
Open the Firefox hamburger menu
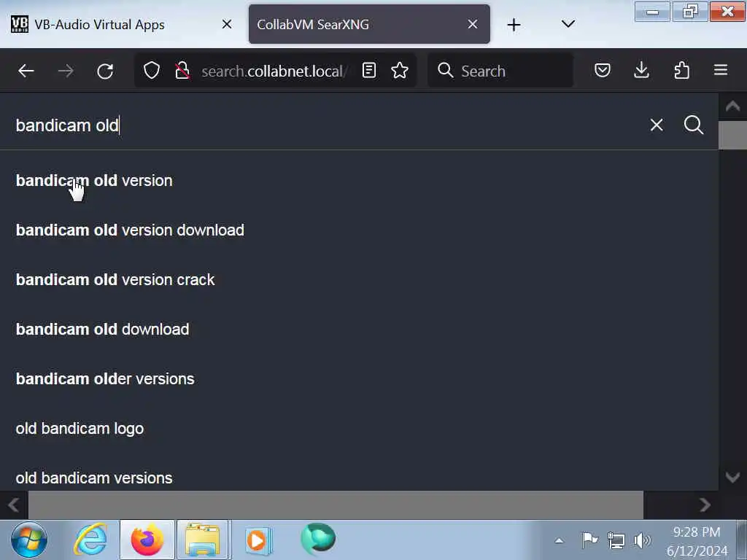click(721, 71)
